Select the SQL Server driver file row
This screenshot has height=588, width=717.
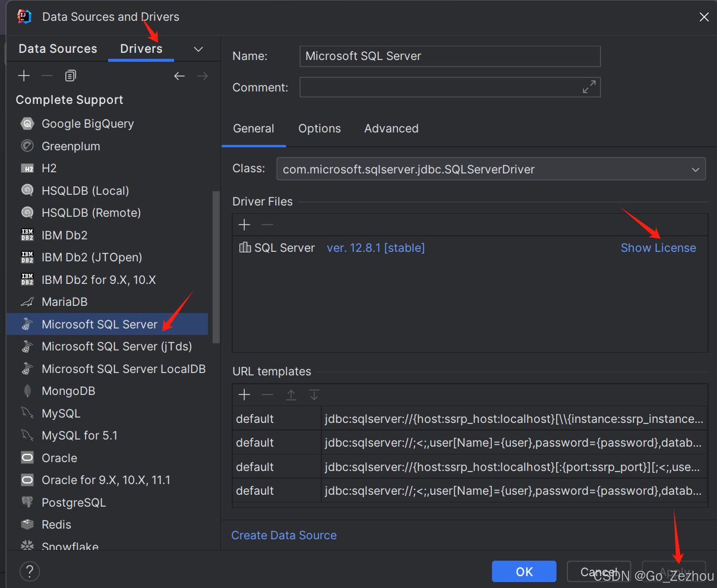[470, 248]
